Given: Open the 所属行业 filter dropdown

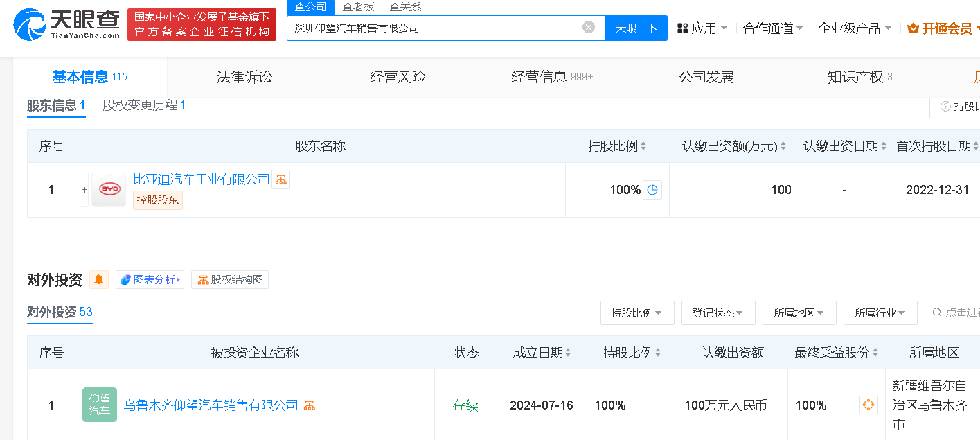Looking at the screenshot, I should click(x=880, y=313).
